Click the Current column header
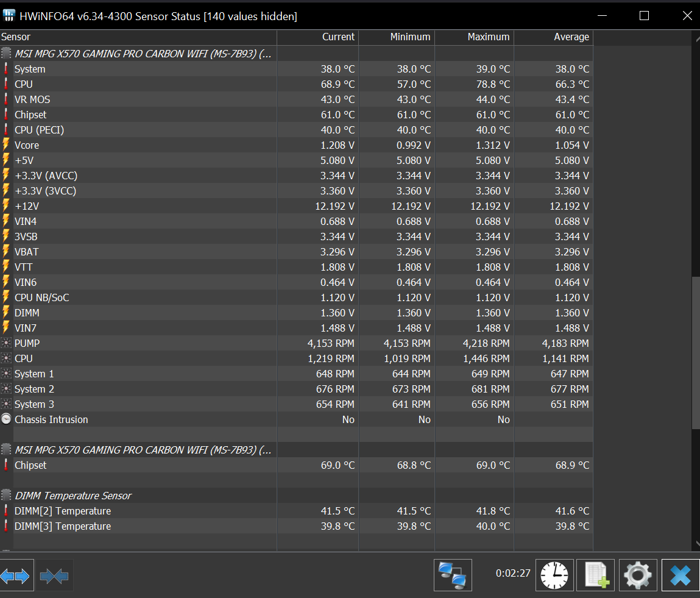 pos(318,37)
